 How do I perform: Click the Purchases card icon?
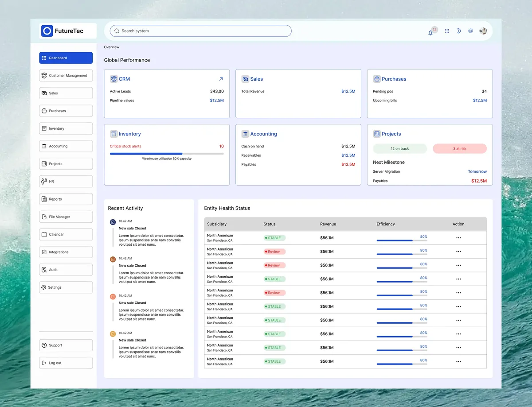click(x=377, y=79)
